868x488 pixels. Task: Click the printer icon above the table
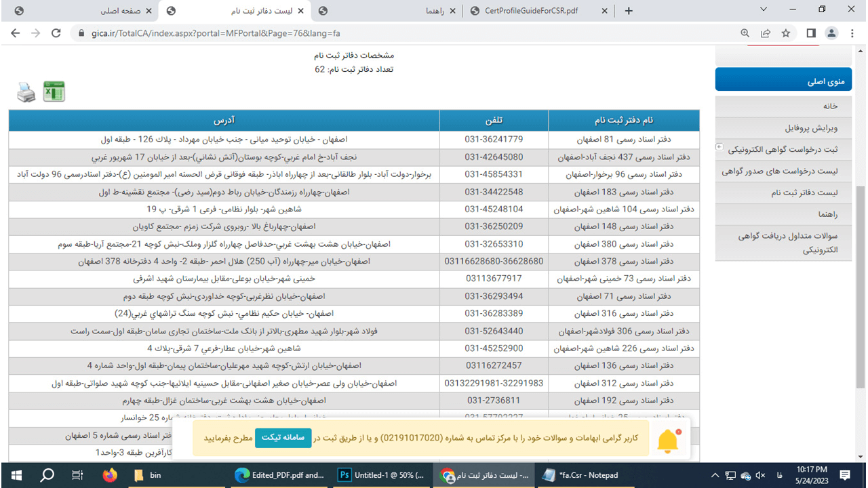[x=26, y=92]
